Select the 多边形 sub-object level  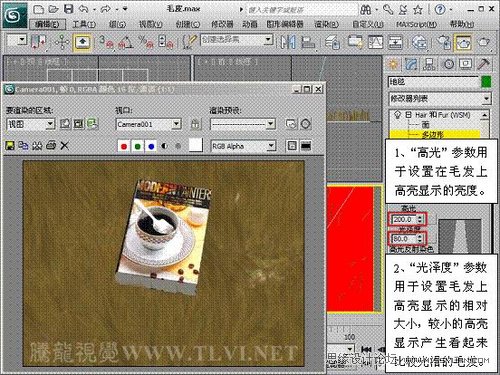[x=433, y=135]
